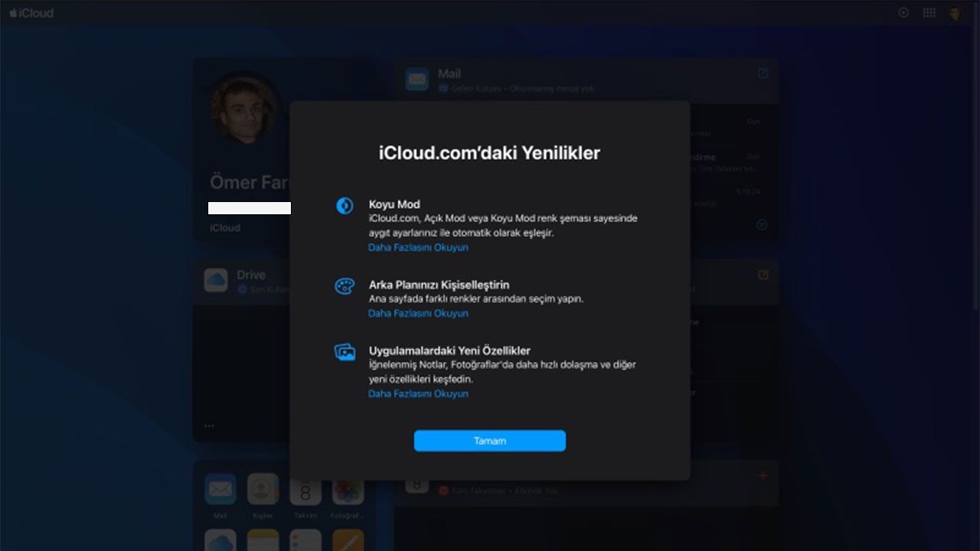
Task: Click the iCloud logo in the top bar
Action: click(31, 12)
